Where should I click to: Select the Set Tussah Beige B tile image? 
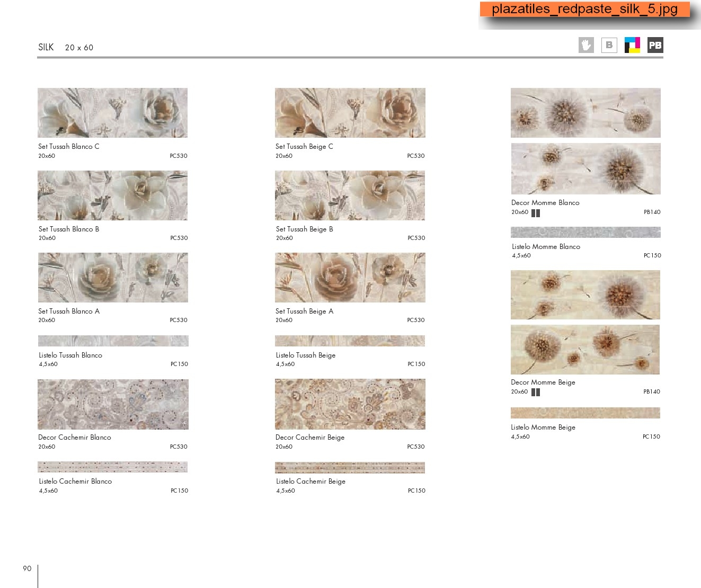click(x=350, y=195)
